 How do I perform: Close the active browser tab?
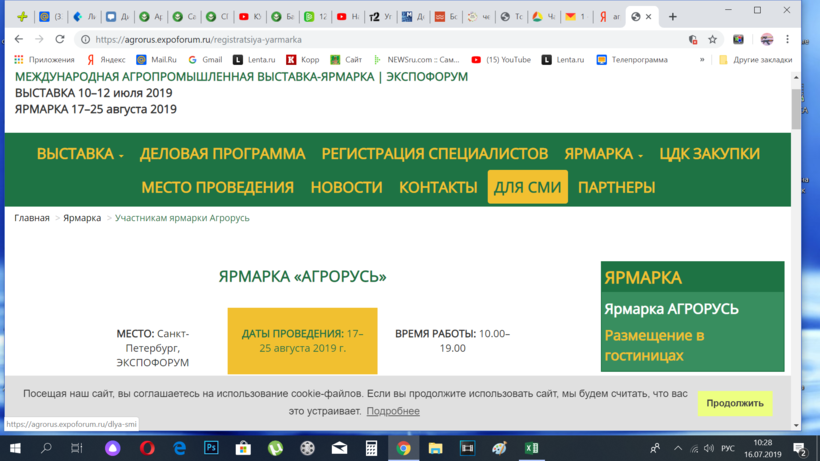tap(648, 17)
